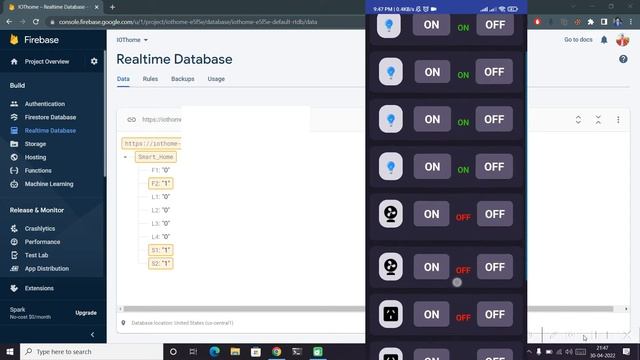Open the help question mark icon
This screenshot has width=640, height=360.
point(623,59)
